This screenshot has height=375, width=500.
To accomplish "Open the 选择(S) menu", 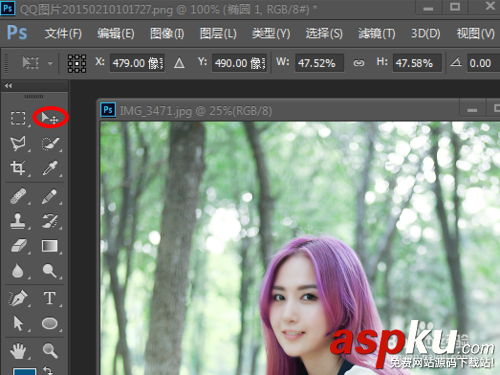I will coord(324,34).
